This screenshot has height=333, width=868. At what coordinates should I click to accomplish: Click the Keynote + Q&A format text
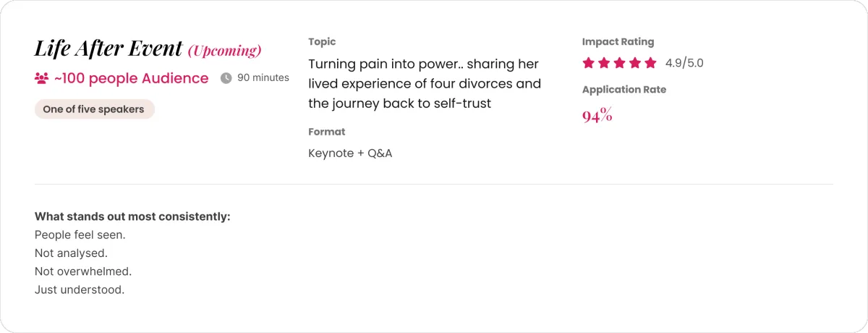(x=350, y=153)
